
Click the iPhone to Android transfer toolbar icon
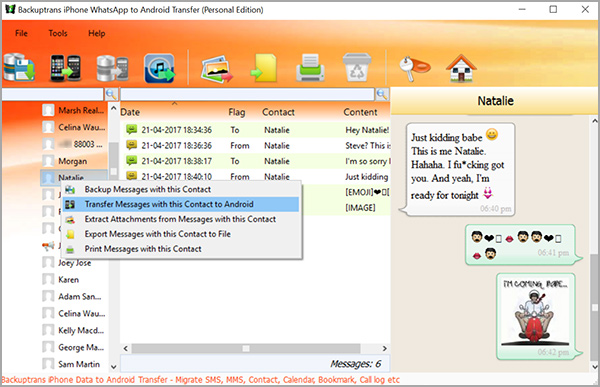tap(65, 68)
